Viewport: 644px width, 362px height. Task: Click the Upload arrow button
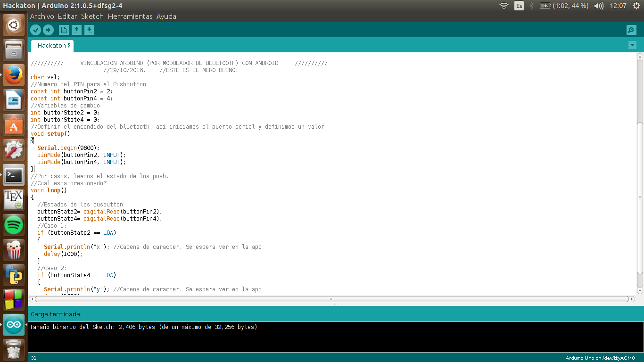[x=49, y=30]
